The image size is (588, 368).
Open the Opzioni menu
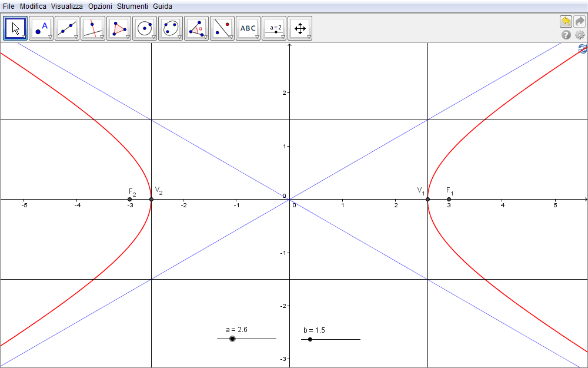pyautogui.click(x=100, y=6)
